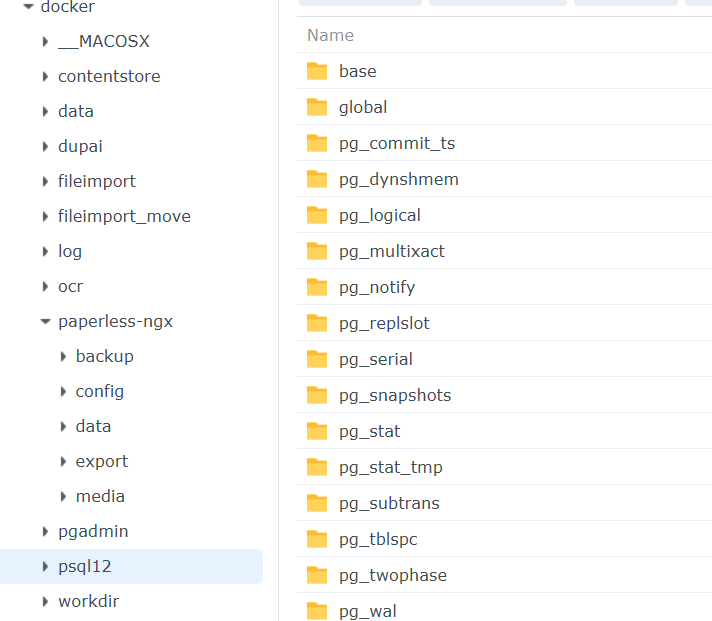Expand the ocr folder arrow
This screenshot has height=621, width=712.
(45, 286)
